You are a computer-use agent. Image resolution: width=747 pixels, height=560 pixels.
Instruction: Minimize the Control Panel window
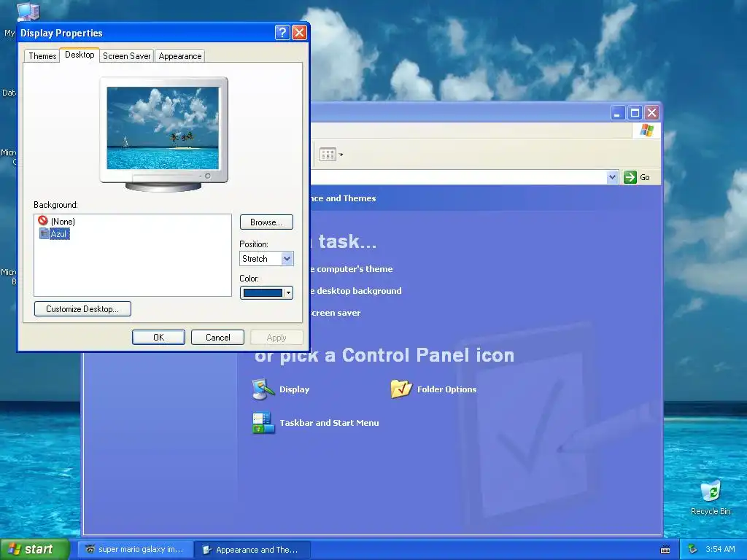pyautogui.click(x=617, y=113)
